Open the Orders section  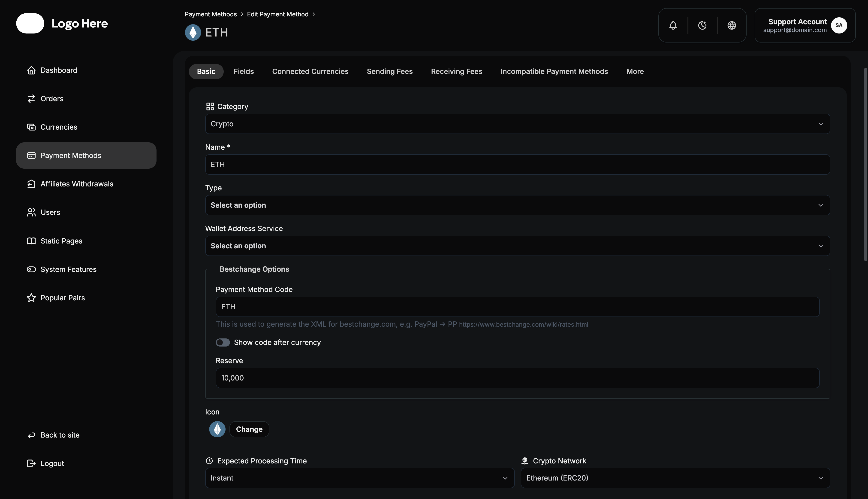click(52, 98)
